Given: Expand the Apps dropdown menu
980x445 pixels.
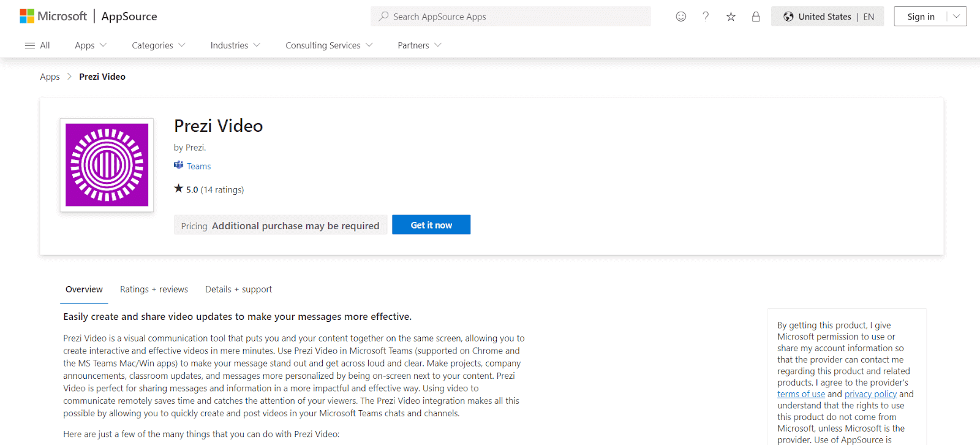Looking at the screenshot, I should 91,45.
